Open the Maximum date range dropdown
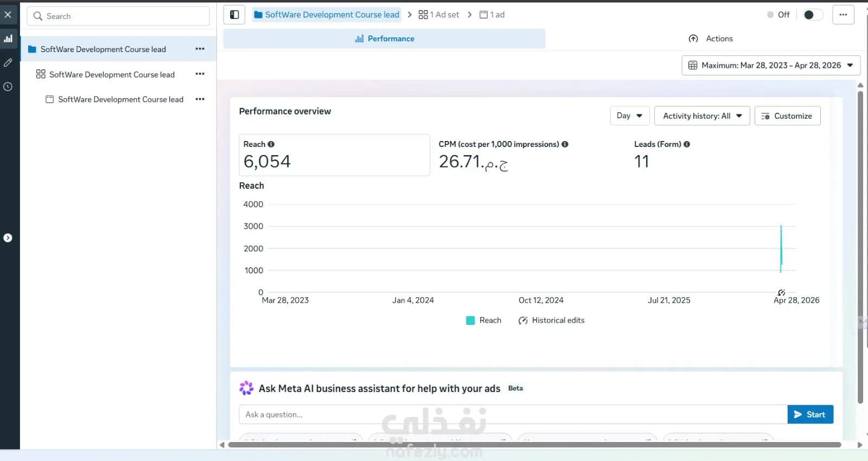Image resolution: width=868 pixels, height=461 pixels. (771, 65)
